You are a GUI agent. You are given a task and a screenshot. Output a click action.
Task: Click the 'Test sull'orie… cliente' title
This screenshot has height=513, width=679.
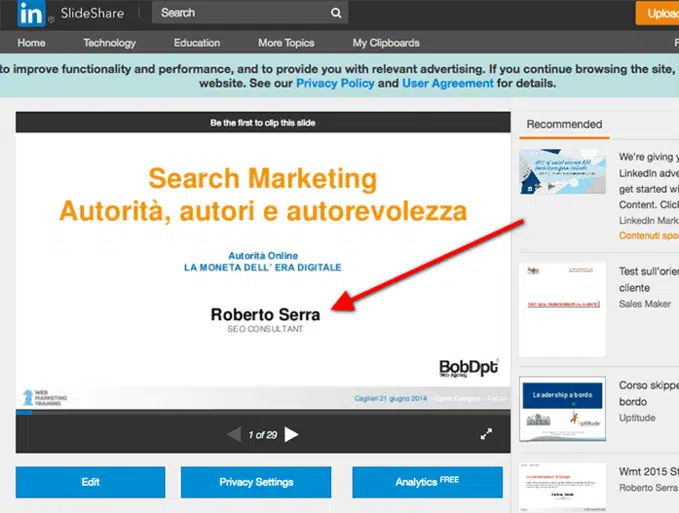point(648,280)
